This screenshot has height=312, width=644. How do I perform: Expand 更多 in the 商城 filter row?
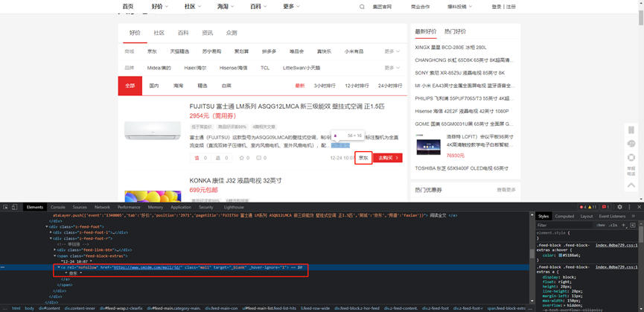(x=392, y=51)
